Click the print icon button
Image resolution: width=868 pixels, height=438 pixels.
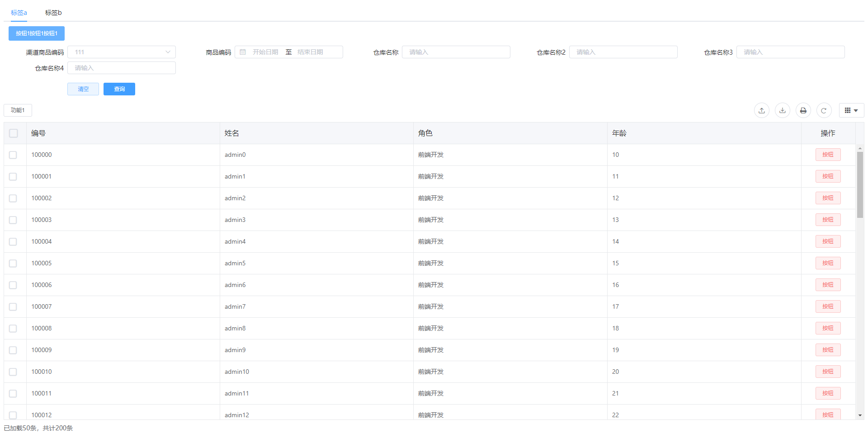(803, 110)
